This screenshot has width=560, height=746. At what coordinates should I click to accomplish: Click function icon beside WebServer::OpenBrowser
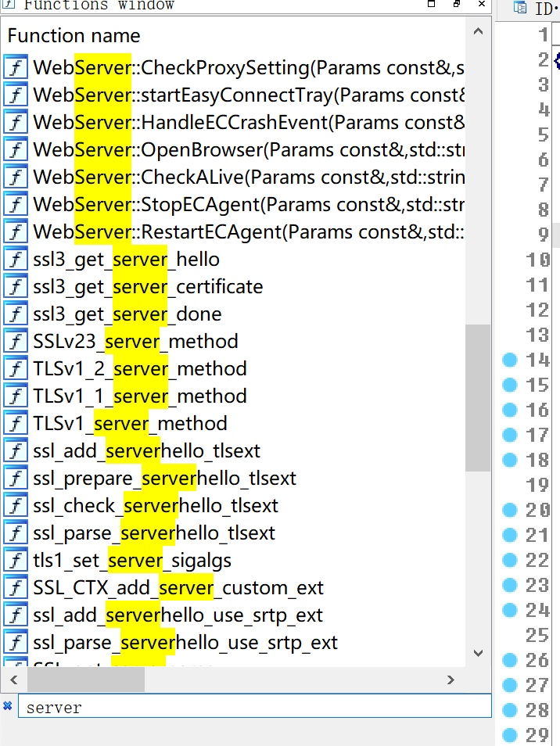tap(16, 149)
